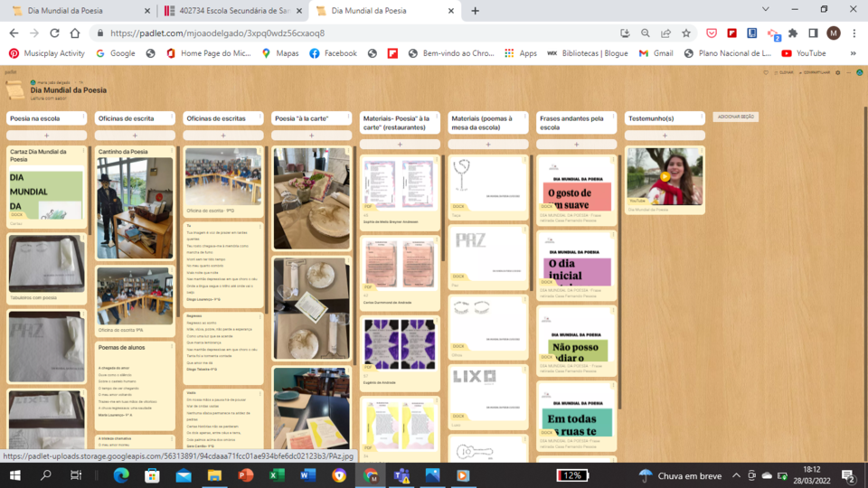Go back in browser

point(14,33)
